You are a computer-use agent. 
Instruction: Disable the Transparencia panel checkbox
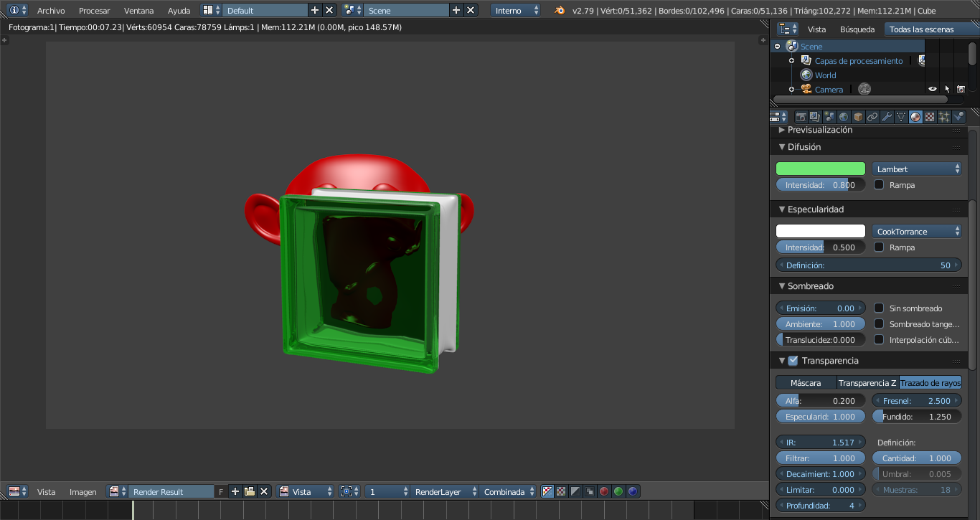pyautogui.click(x=793, y=360)
